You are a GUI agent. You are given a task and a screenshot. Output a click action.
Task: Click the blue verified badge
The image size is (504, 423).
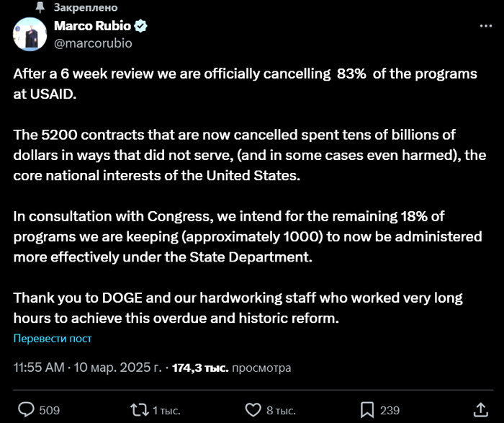pyautogui.click(x=141, y=27)
